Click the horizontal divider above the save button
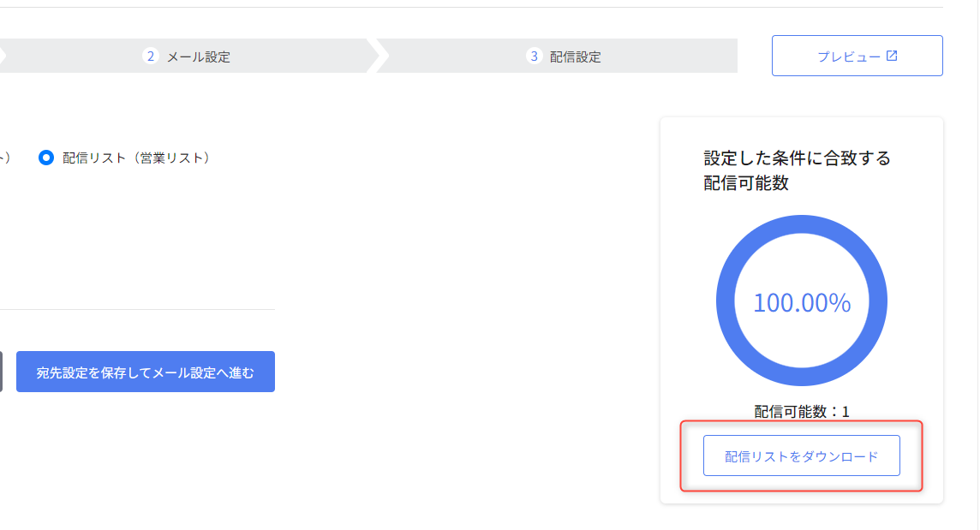980x530 pixels. (138, 309)
